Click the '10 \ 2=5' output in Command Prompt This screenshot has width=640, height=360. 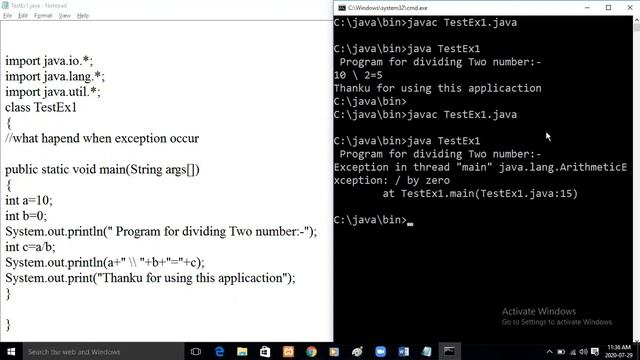[x=358, y=75]
